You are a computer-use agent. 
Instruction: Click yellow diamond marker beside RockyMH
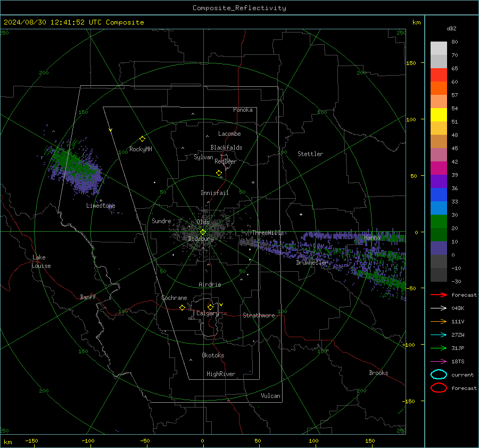(142, 139)
